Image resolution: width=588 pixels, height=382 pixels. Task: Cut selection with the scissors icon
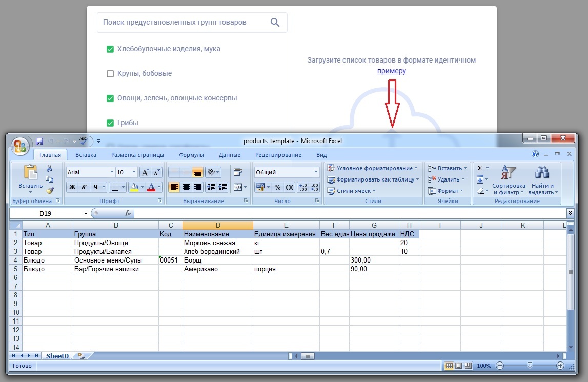[50, 168]
